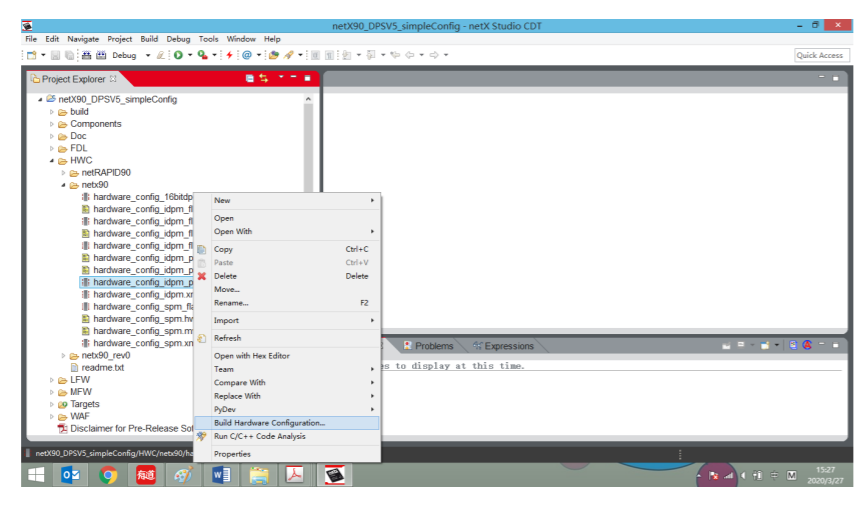Open Google Chrome from the taskbar
867x505 pixels.
tap(108, 475)
